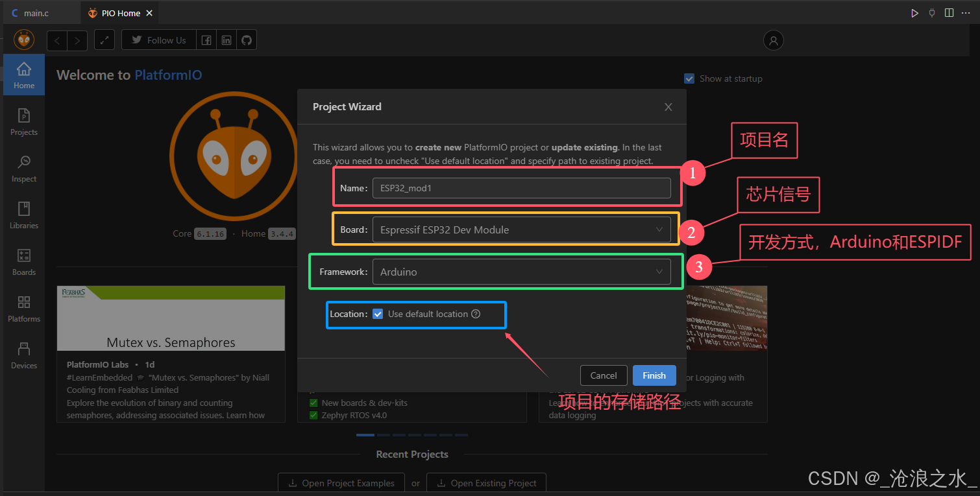Open the Libraries sidebar item
980x496 pixels.
[24, 215]
